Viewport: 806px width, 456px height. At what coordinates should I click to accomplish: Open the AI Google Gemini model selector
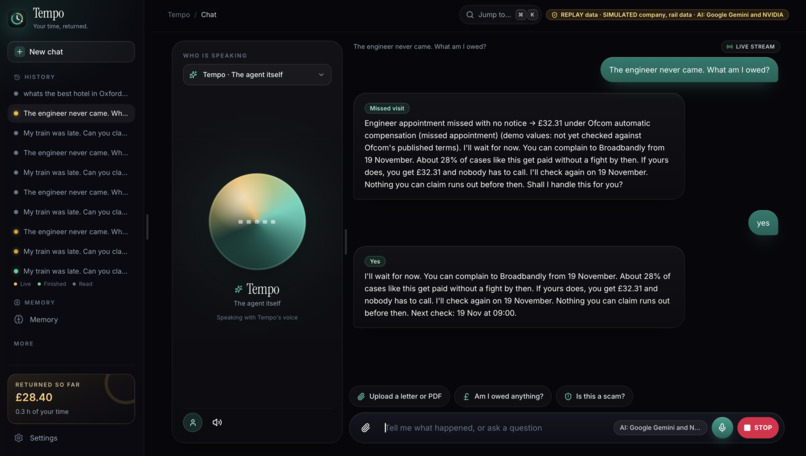pos(660,428)
